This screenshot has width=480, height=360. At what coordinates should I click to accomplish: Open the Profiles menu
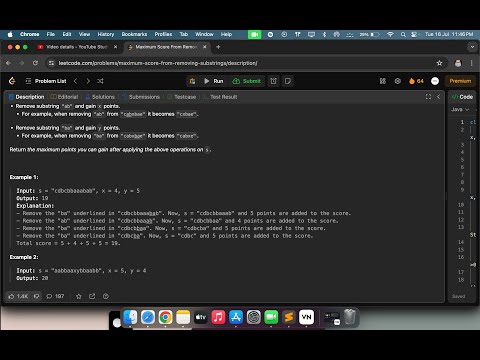(163, 34)
